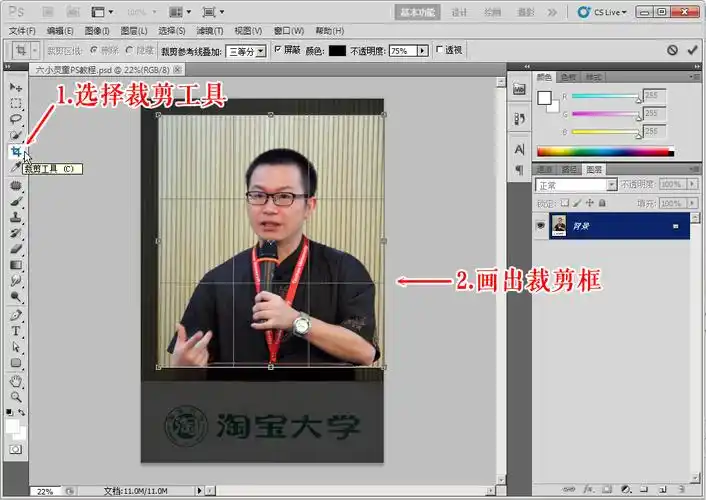Open the crop tool preset picker arrow

pyautogui.click(x=35, y=50)
